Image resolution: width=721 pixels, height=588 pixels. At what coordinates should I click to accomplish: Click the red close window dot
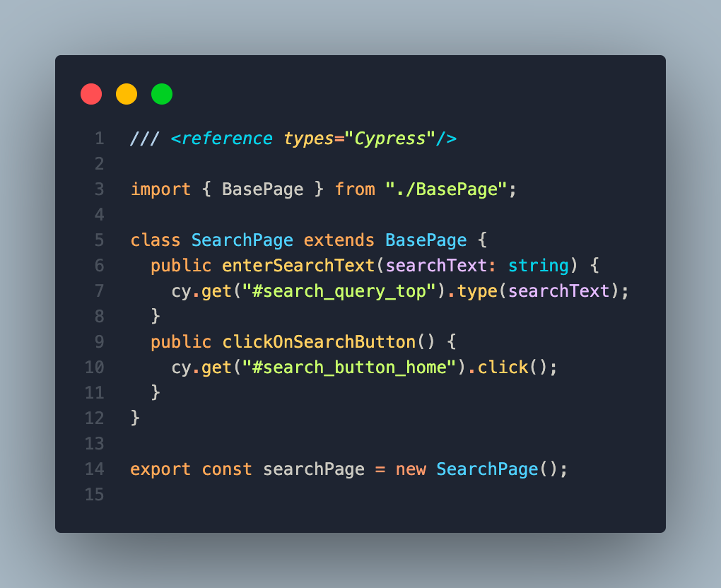pyautogui.click(x=91, y=94)
